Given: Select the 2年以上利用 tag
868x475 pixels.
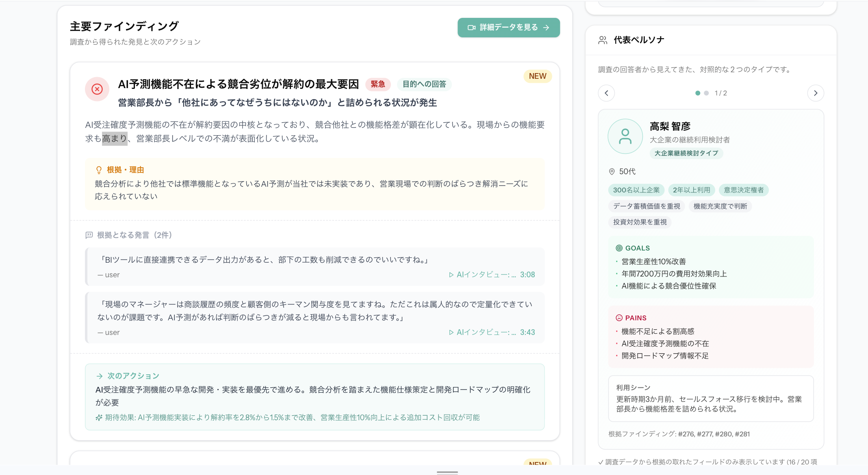Looking at the screenshot, I should 692,190.
